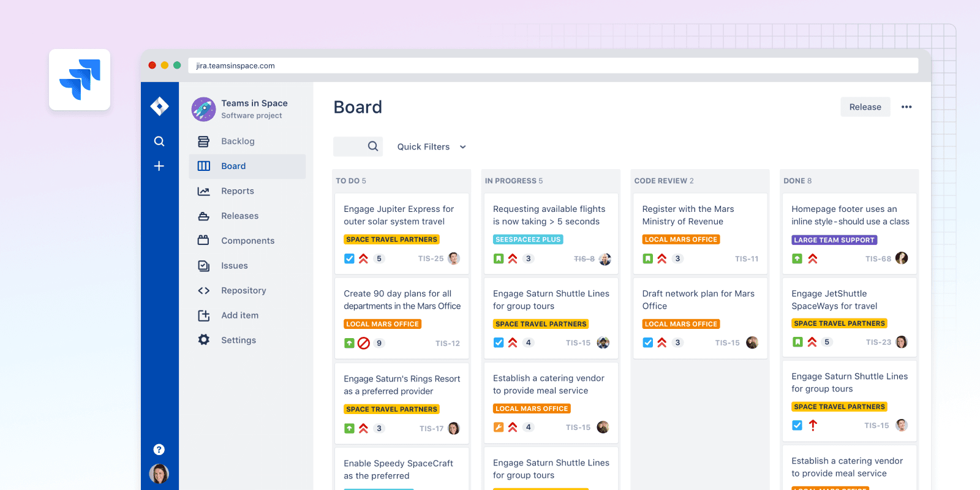980x490 pixels.
Task: Click the Settings gear icon in the sidebar
Action: (x=204, y=340)
